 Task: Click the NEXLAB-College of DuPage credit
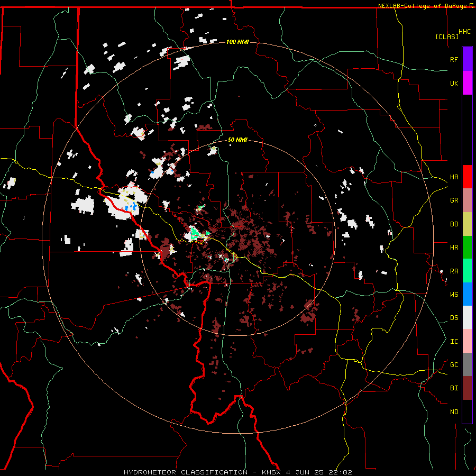coord(422,6)
